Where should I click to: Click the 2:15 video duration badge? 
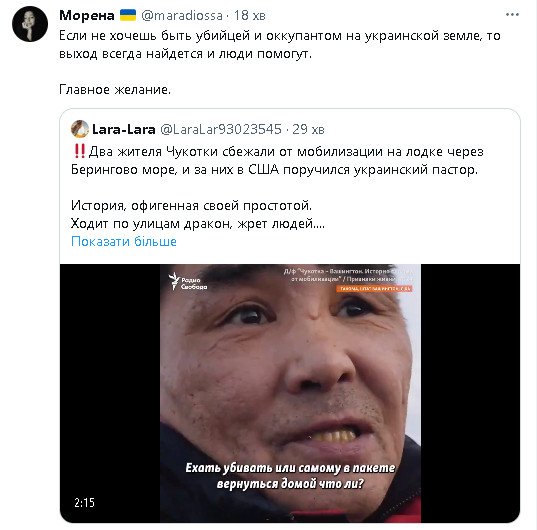coord(84,503)
